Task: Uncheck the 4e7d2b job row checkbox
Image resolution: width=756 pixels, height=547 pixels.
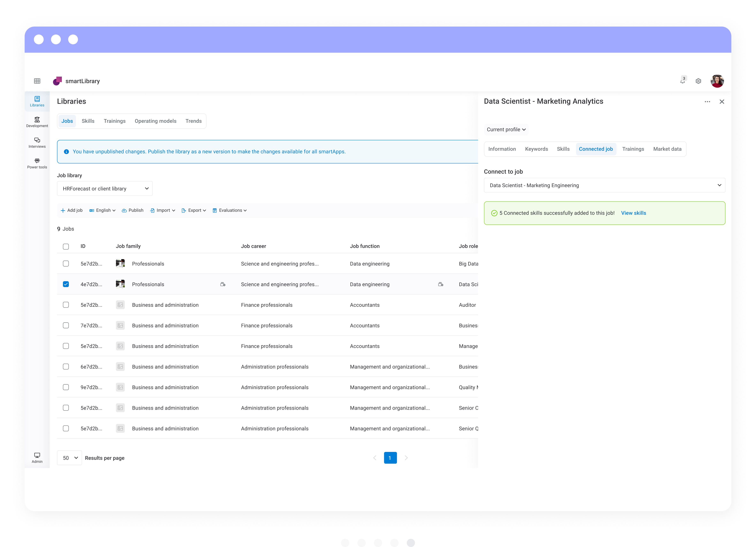Action: pos(66,284)
